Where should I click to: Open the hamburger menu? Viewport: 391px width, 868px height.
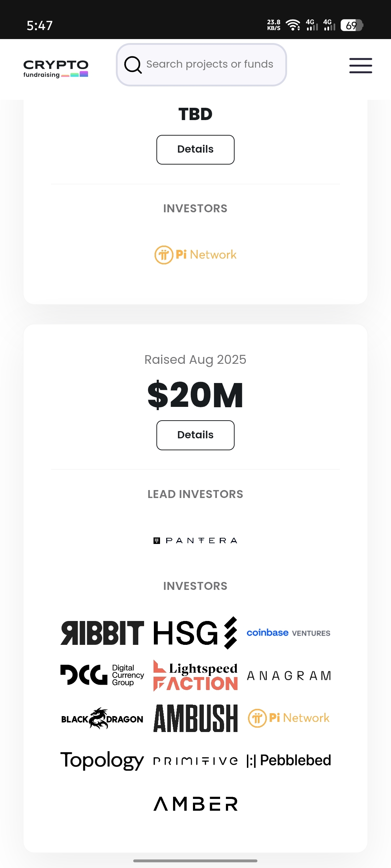[361, 65]
